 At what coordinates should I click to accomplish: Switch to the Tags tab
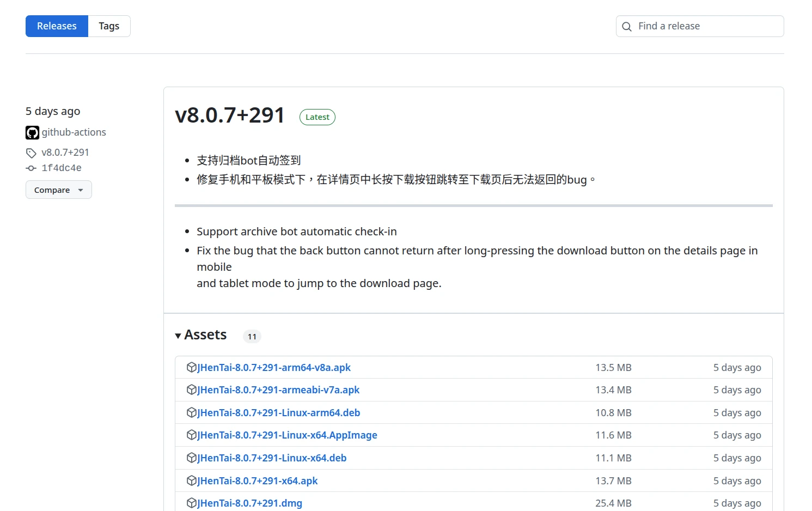(x=109, y=26)
